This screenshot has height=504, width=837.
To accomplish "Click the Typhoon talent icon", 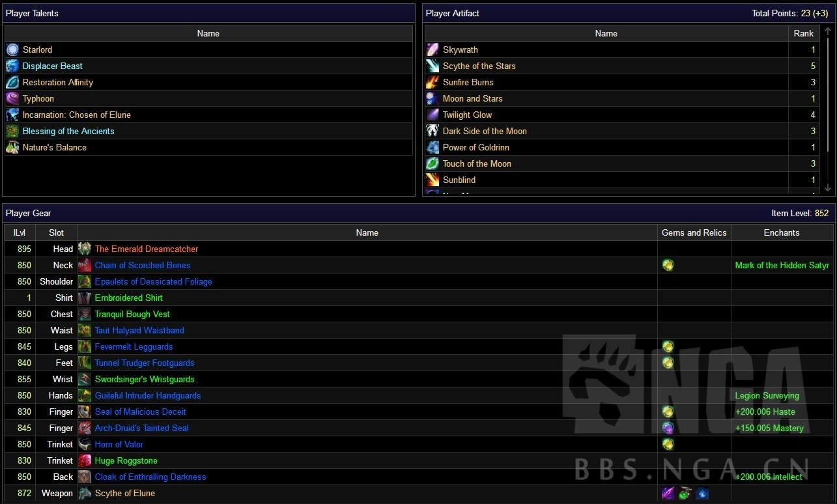I will (x=12, y=98).
